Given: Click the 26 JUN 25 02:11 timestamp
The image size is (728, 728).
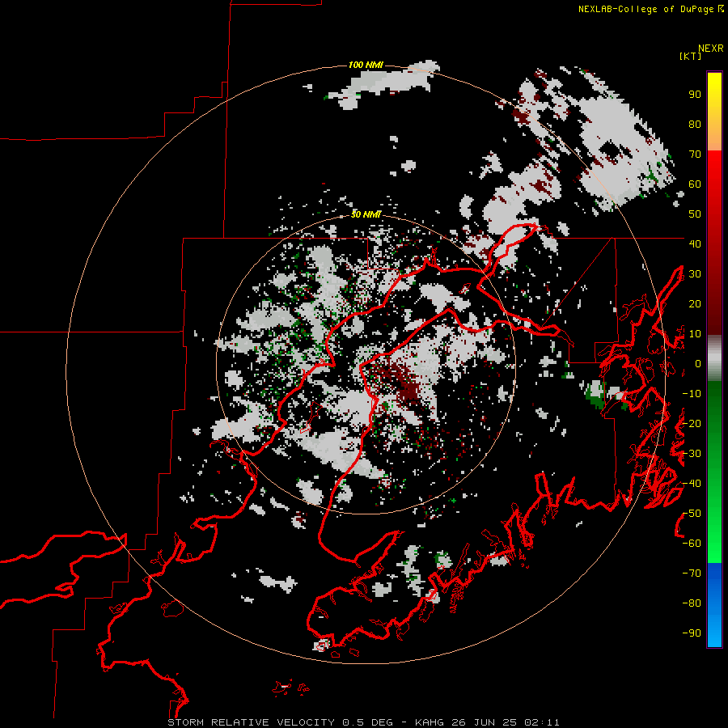Looking at the screenshot, I should (x=505, y=722).
